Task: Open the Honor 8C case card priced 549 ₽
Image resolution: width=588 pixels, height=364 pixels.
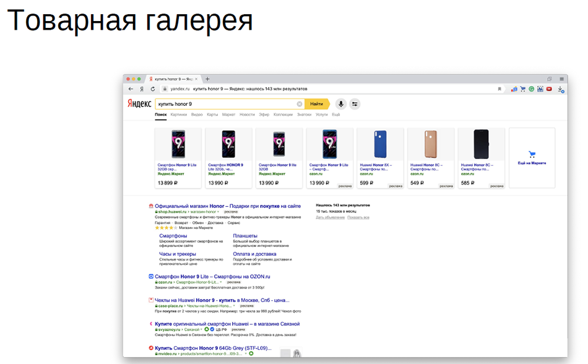Action: click(x=431, y=158)
